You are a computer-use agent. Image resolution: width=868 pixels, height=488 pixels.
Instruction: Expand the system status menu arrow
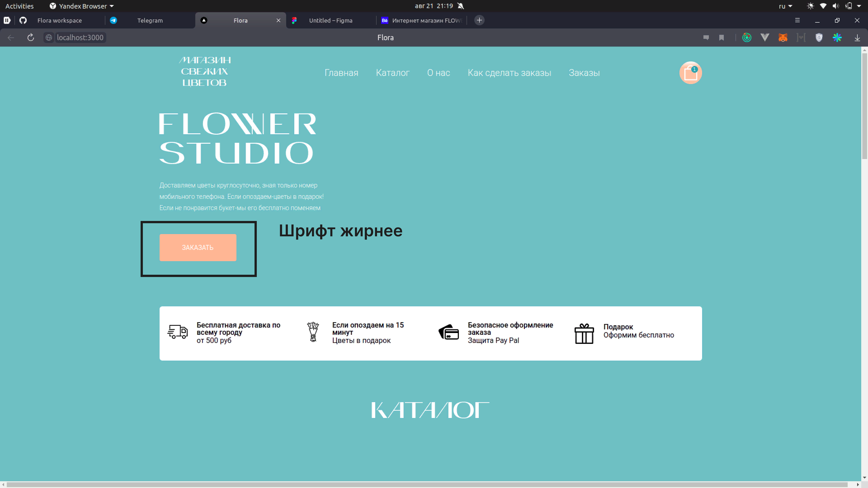point(859,6)
